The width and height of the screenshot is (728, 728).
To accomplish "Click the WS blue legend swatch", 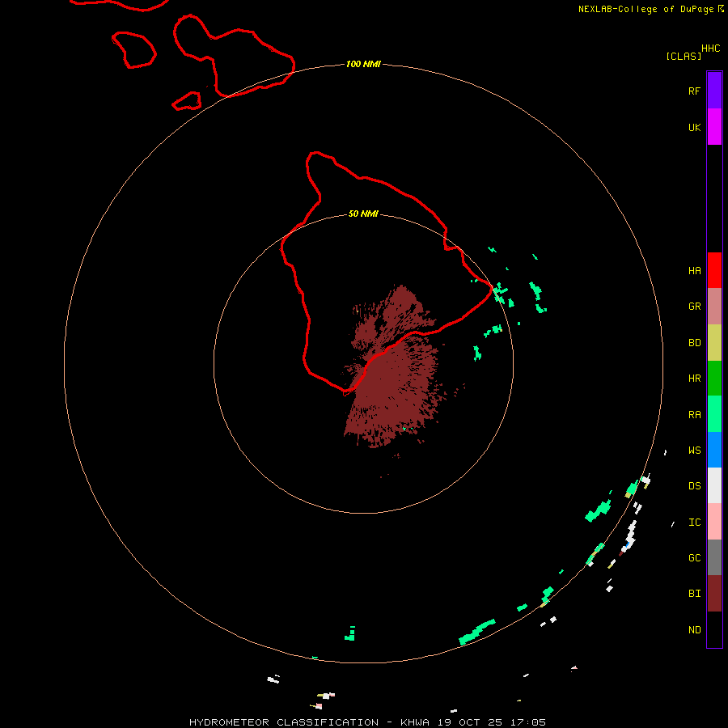I will click(x=714, y=450).
